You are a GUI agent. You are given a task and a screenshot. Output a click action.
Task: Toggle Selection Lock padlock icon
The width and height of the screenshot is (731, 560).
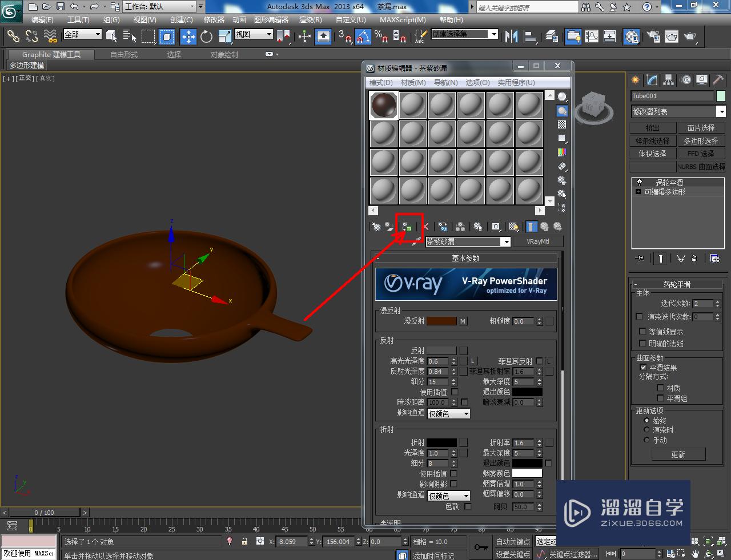(x=244, y=541)
